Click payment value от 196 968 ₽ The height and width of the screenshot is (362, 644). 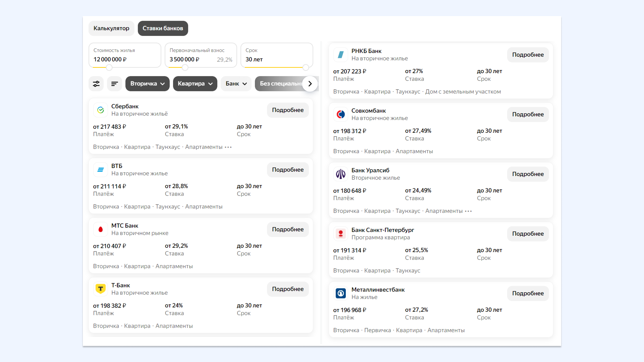point(350,310)
